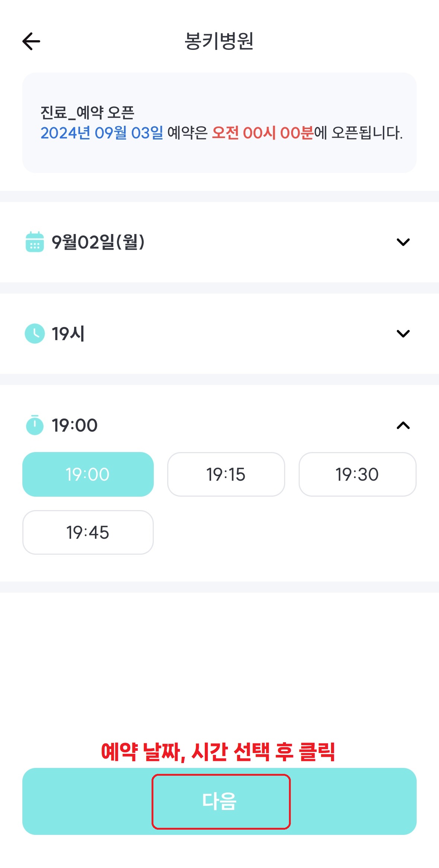439x868 pixels.
Task: Tap the 진료_예약 오픈 notice heading
Action: click(87, 112)
